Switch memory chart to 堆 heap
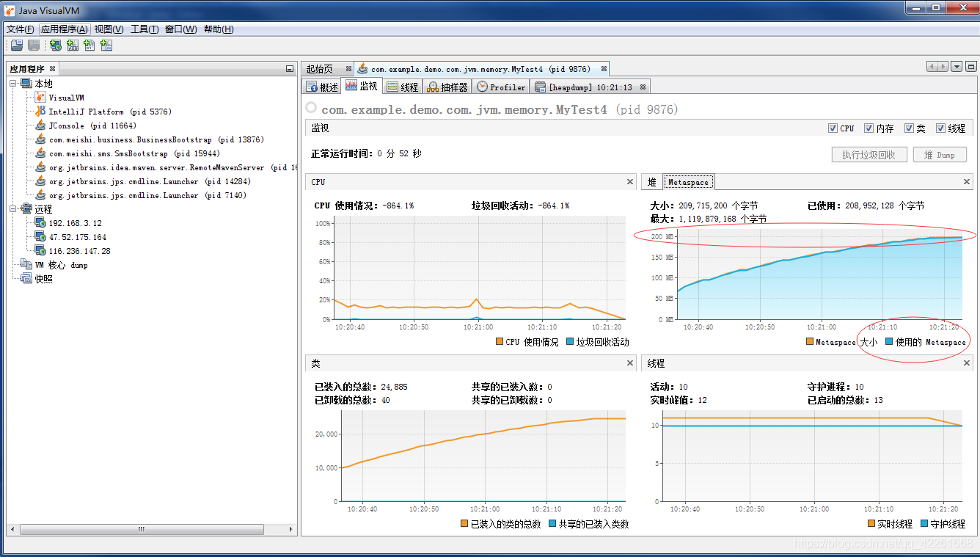980x557 pixels. [x=652, y=182]
